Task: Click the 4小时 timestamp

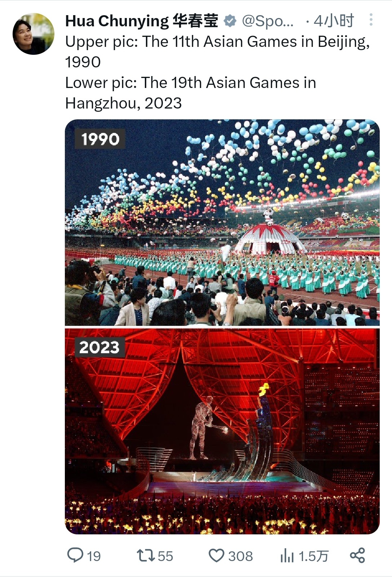Action: 334,21
